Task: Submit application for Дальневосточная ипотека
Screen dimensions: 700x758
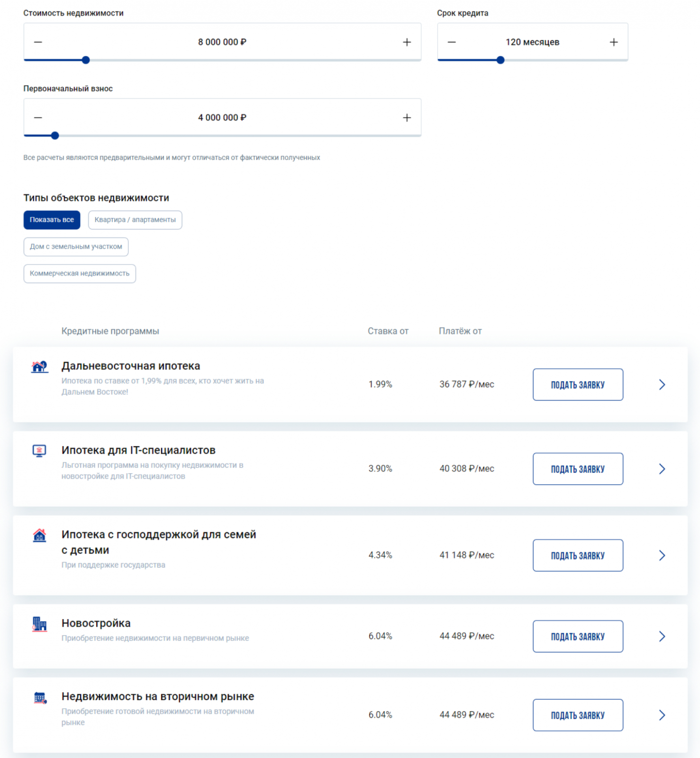Action: point(578,385)
